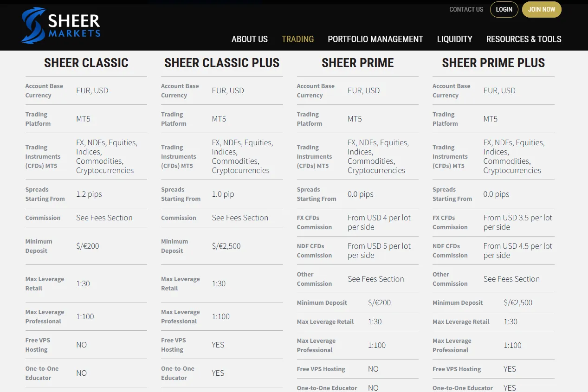Click Sheer Classic One-to-One Educator 'NO'

pos(82,373)
